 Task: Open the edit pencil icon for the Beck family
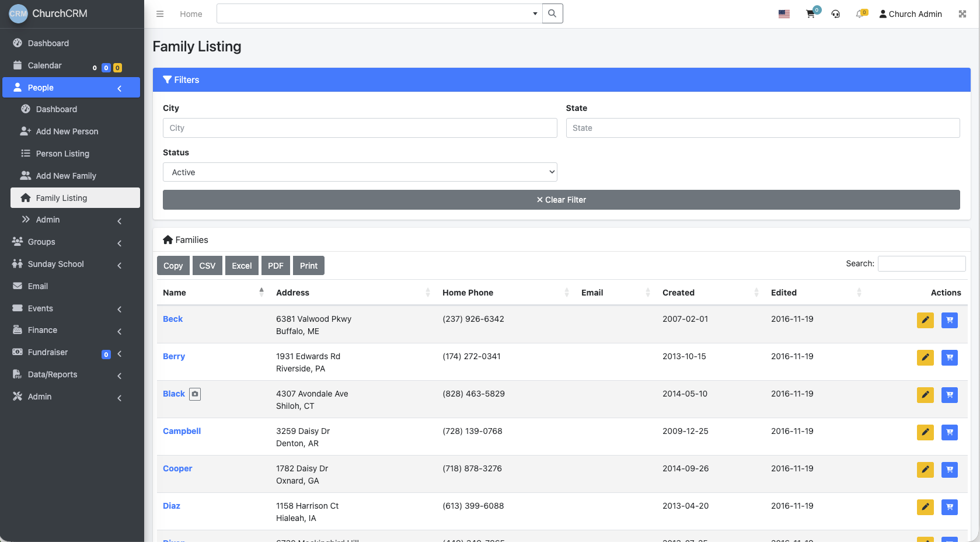[x=925, y=320]
